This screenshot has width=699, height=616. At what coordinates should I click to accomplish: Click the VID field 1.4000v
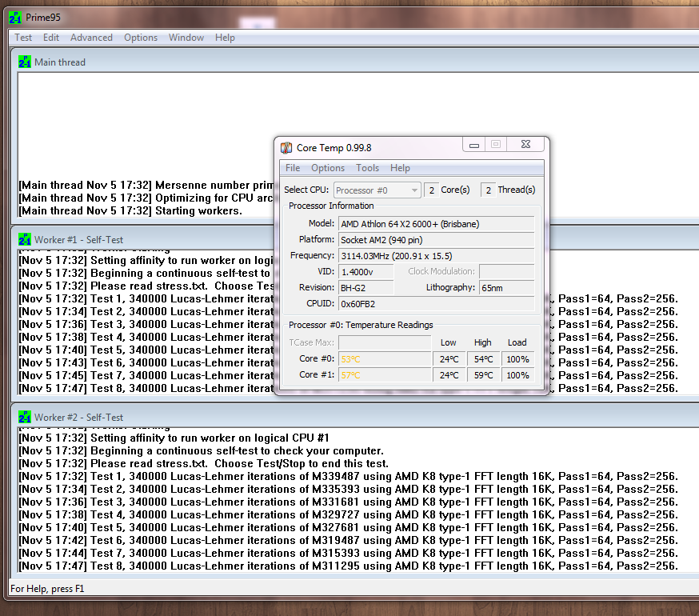point(366,272)
